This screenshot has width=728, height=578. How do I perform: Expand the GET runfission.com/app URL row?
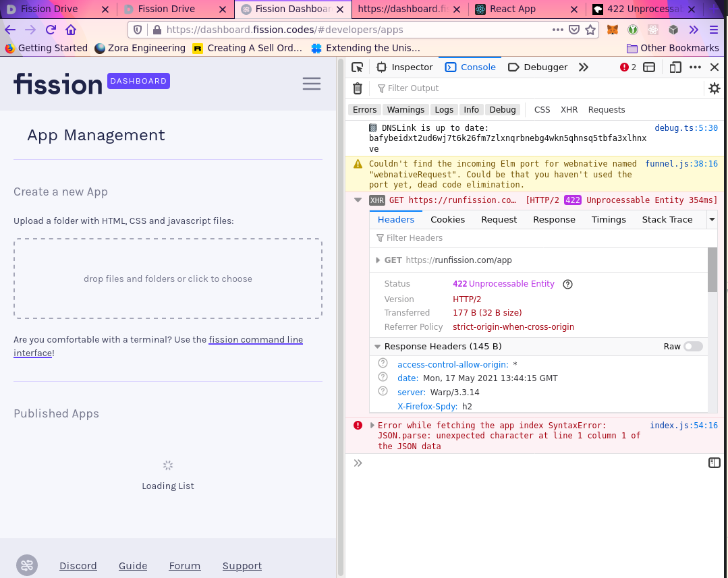[377, 260]
